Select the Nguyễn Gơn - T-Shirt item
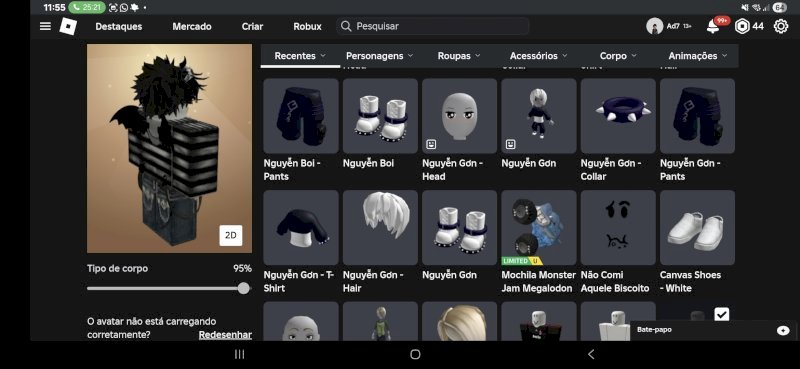The image size is (800, 369). coord(301,228)
